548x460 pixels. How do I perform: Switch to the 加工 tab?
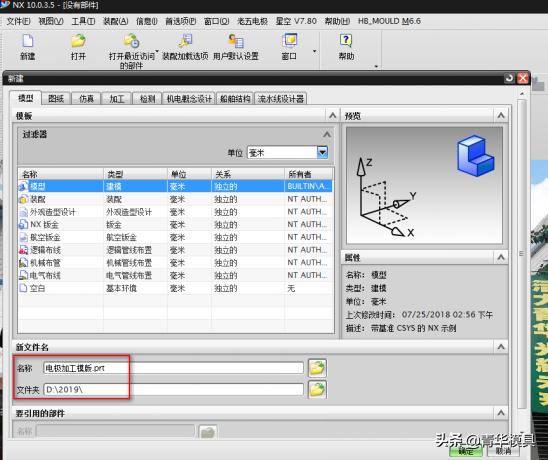[x=117, y=99]
